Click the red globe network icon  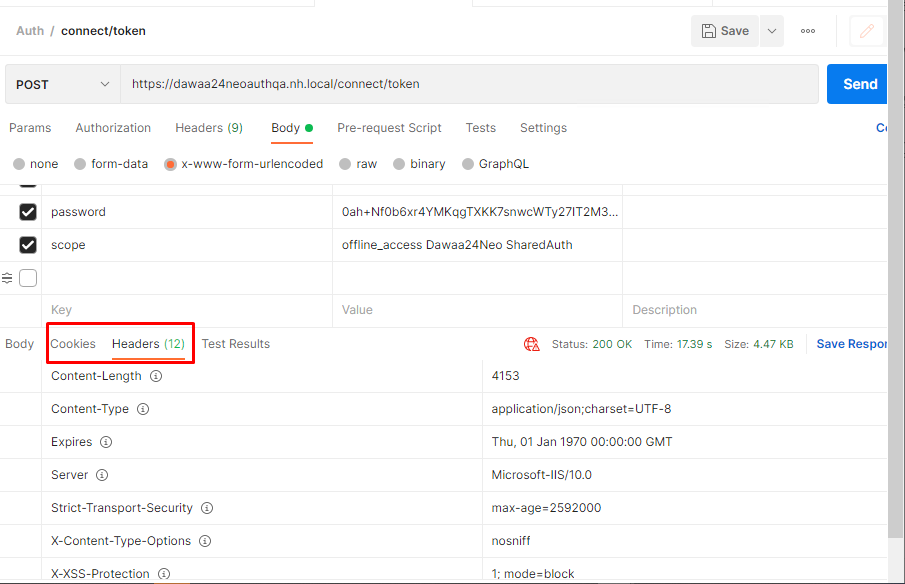click(x=532, y=344)
